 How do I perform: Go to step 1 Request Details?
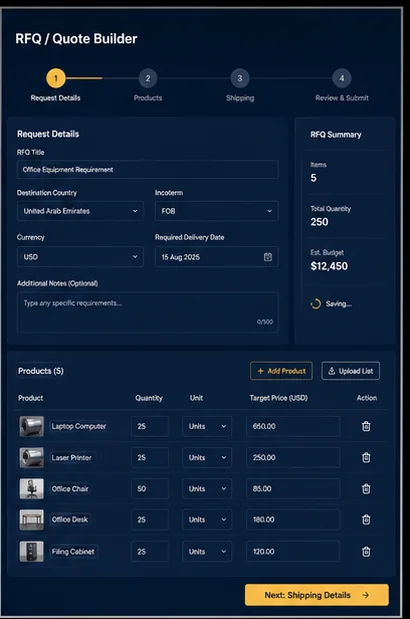click(56, 78)
